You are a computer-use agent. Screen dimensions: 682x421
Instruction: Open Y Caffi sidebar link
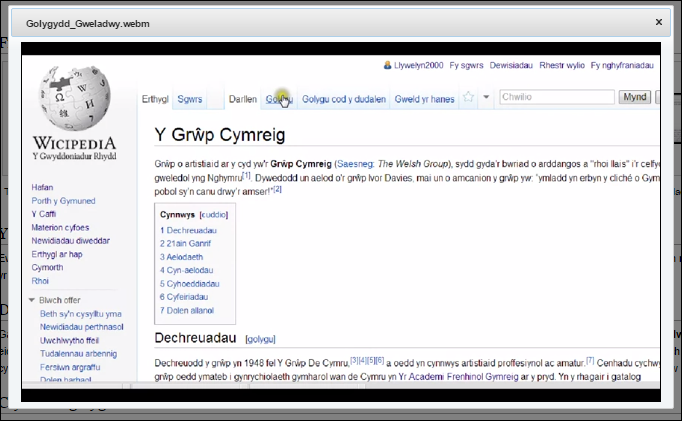tap(43, 214)
